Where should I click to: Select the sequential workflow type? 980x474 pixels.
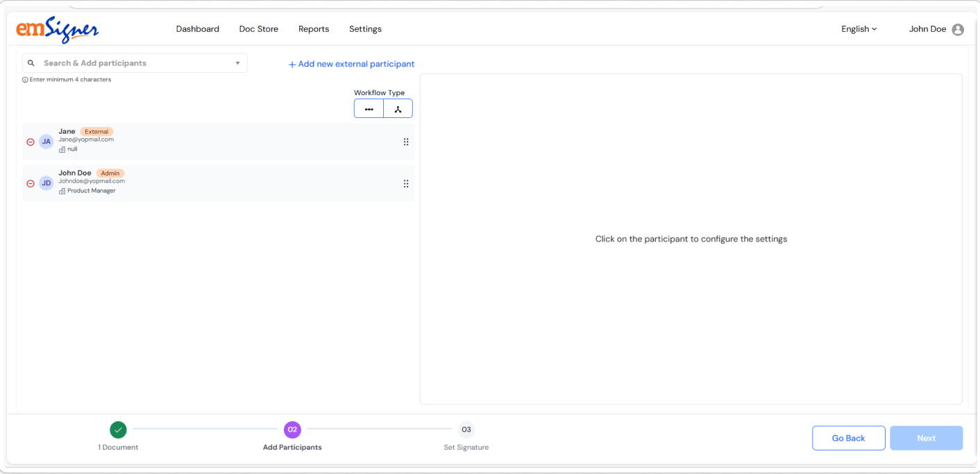click(369, 109)
